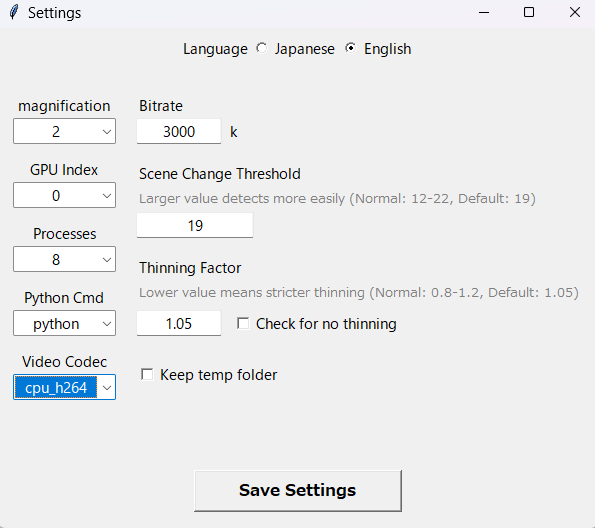Select the English language radio button
595x528 pixels.
pos(351,48)
